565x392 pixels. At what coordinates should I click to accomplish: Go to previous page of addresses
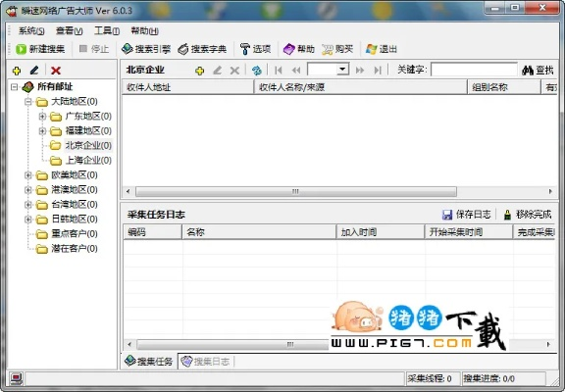click(296, 71)
